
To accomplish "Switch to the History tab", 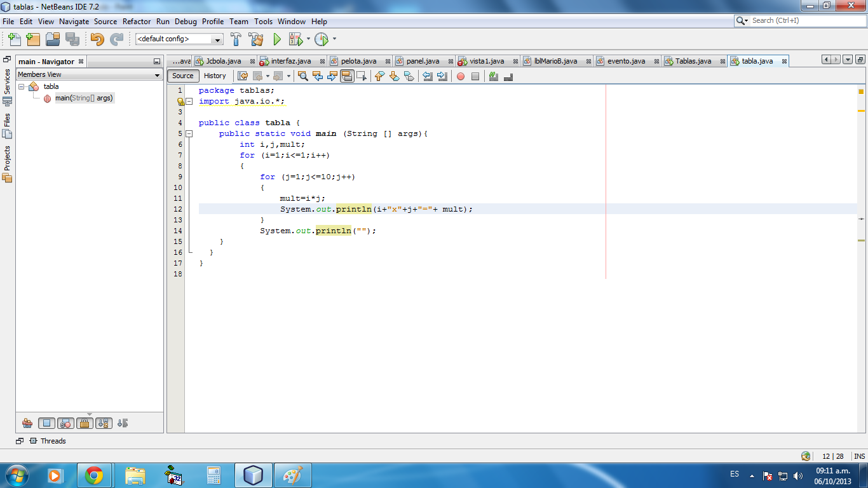I will tap(215, 76).
